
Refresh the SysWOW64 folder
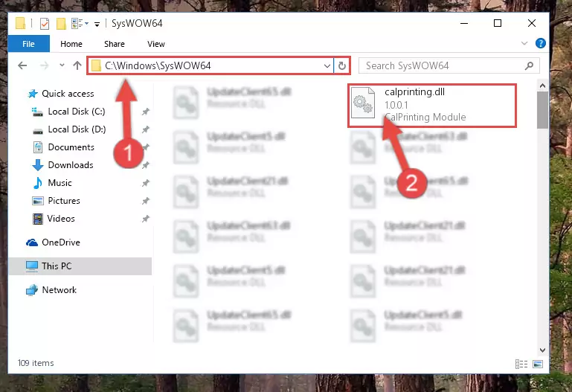point(342,66)
